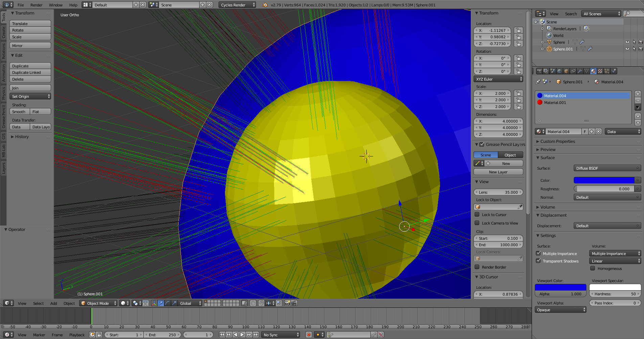
Task: Open the Cycles Render engine dropdown
Action: 237,5
